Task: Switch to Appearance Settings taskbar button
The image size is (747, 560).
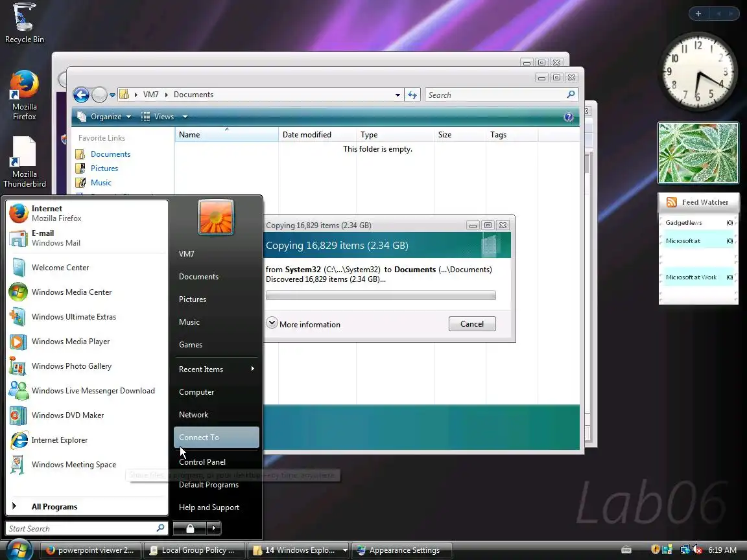Action: 401,550
